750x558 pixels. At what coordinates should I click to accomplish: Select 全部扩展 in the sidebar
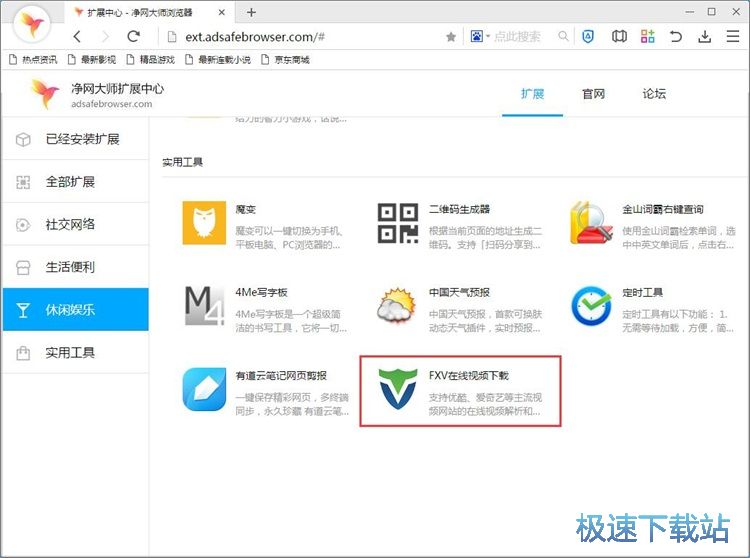75,182
